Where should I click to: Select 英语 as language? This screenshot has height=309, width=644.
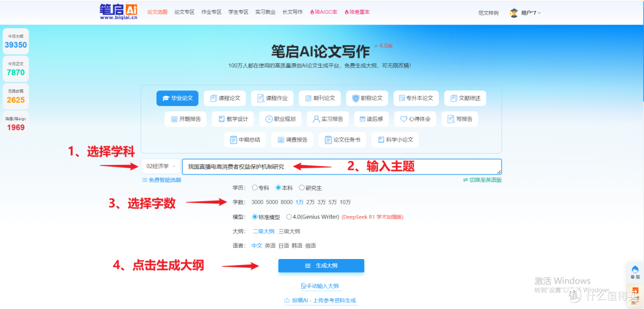270,246
